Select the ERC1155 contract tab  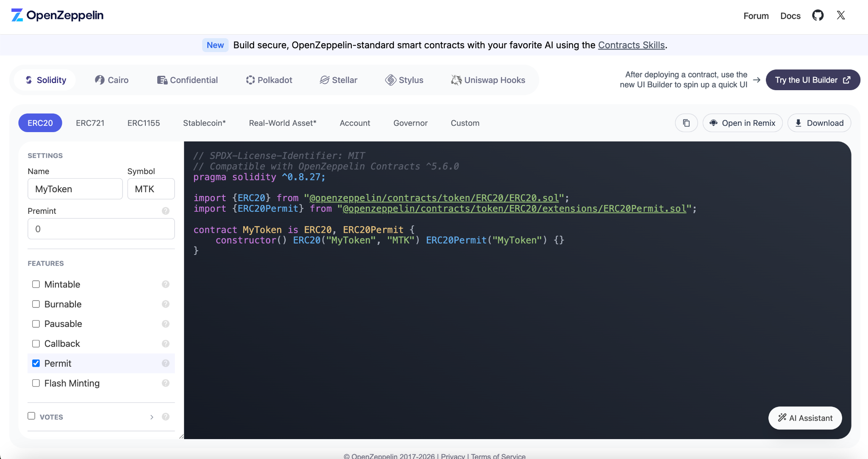point(144,123)
